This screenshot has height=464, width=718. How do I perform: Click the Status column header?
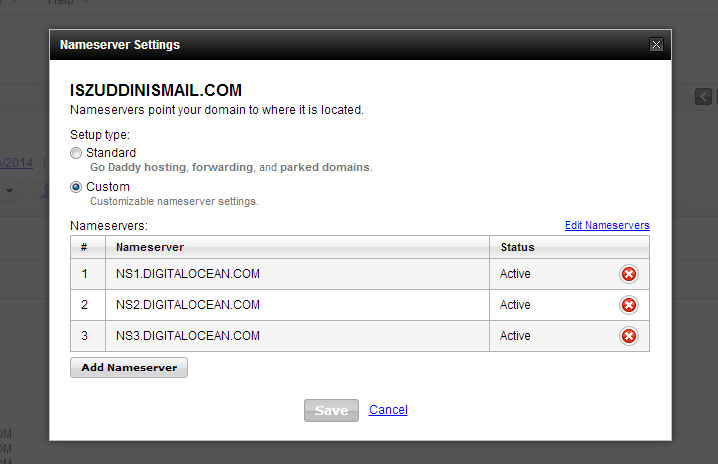pyautogui.click(x=517, y=247)
